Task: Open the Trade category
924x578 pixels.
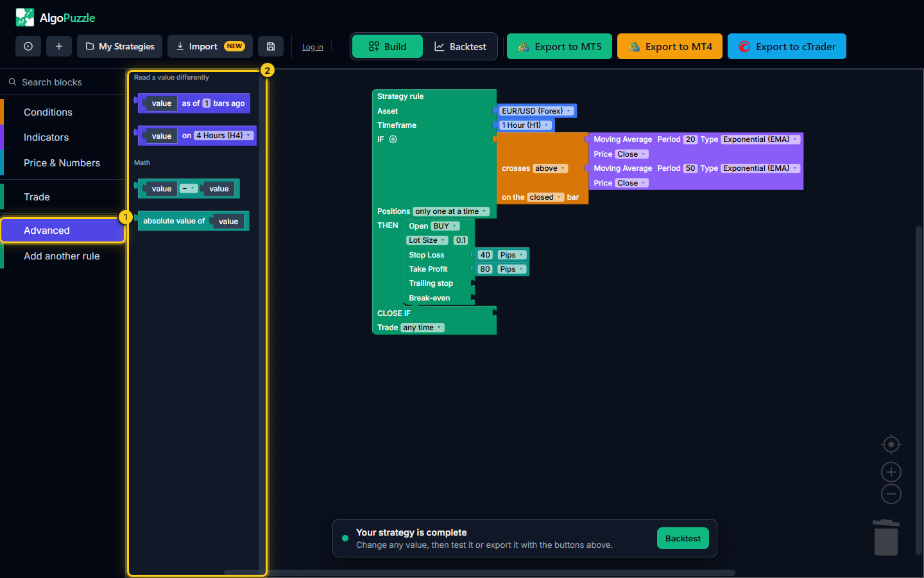Action: click(63, 197)
